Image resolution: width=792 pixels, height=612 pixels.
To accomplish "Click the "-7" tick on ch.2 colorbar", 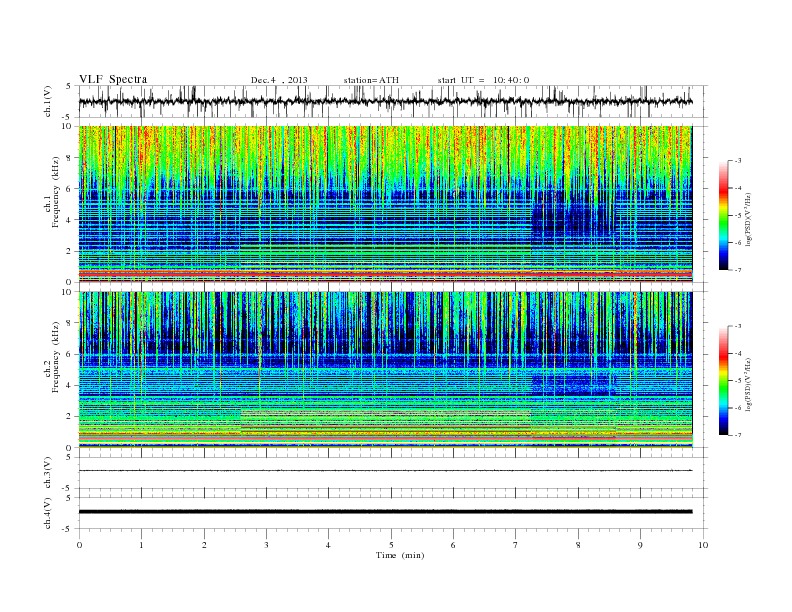I will pyautogui.click(x=737, y=435).
